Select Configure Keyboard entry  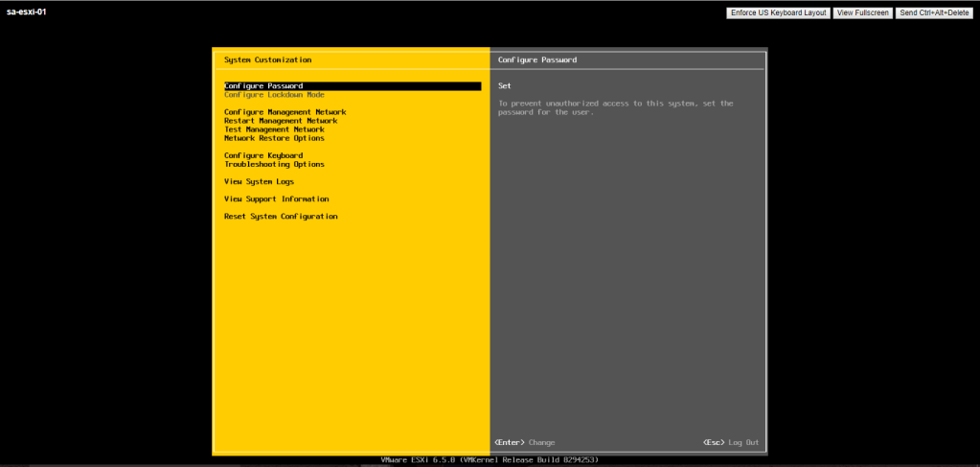point(263,155)
